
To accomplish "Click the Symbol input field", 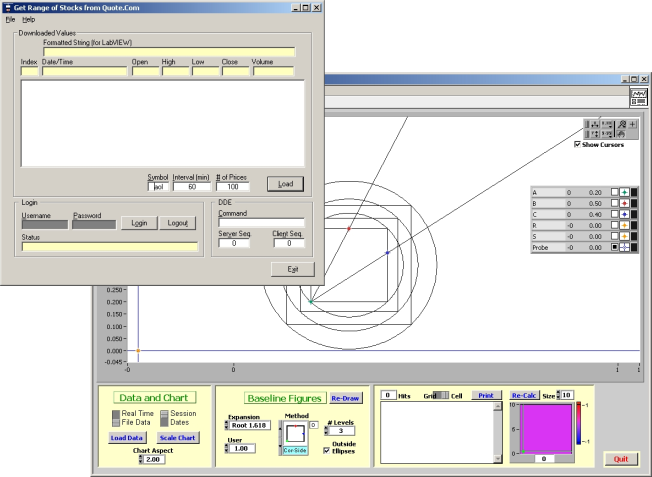I will [x=156, y=186].
